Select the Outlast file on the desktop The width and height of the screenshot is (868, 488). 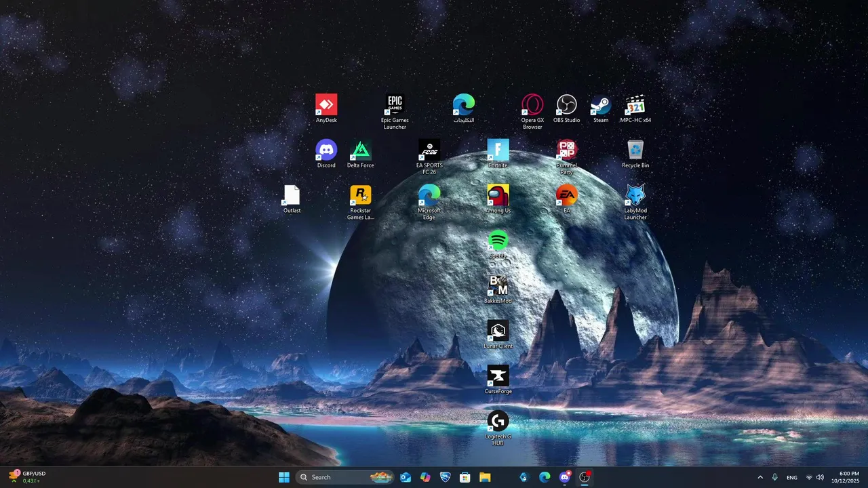(x=292, y=199)
